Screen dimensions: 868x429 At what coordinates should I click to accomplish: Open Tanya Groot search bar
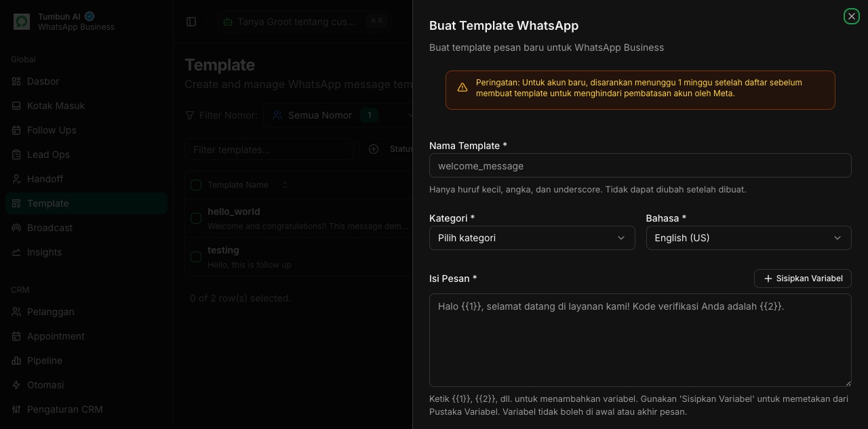pyautogui.click(x=304, y=22)
